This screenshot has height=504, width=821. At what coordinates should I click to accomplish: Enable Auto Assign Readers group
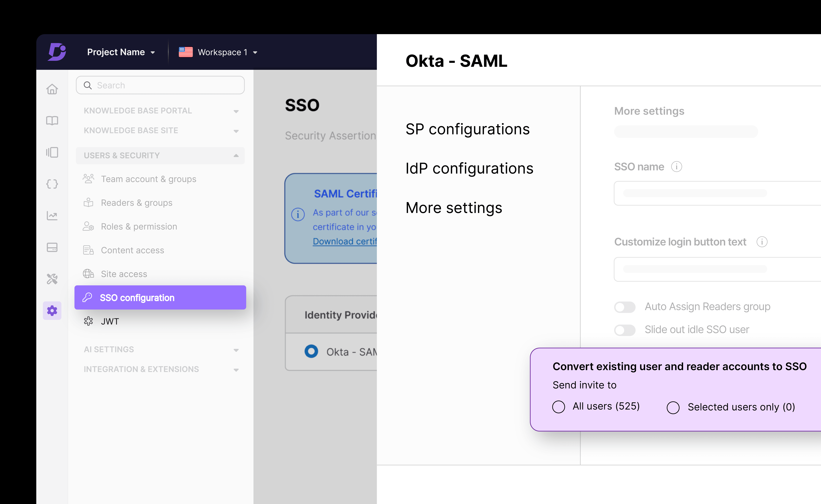click(x=624, y=307)
